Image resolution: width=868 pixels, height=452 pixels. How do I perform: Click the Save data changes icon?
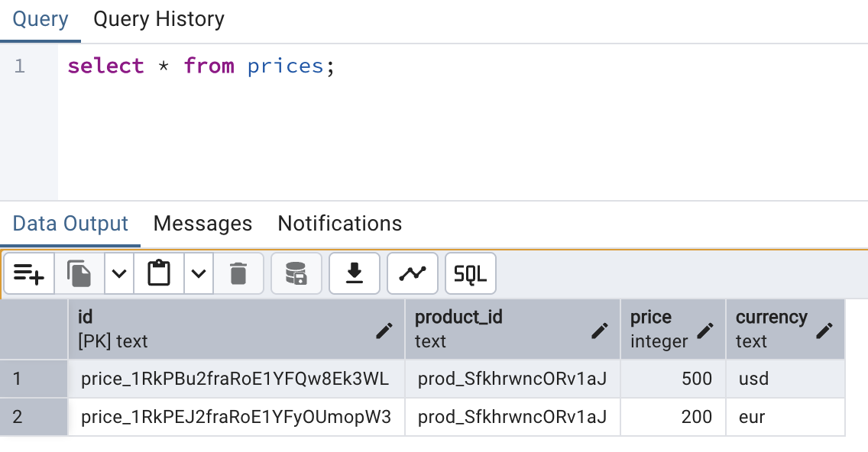pyautogui.click(x=296, y=273)
